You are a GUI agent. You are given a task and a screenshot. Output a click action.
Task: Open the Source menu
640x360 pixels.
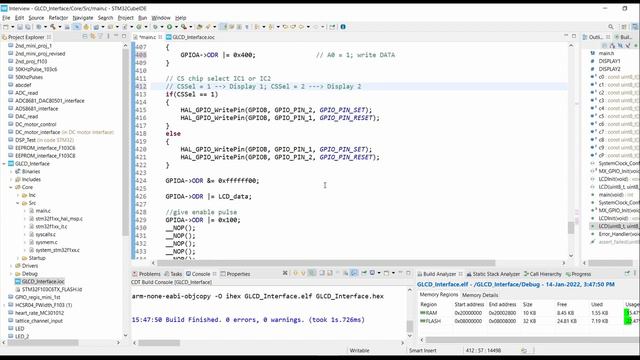tap(36, 18)
